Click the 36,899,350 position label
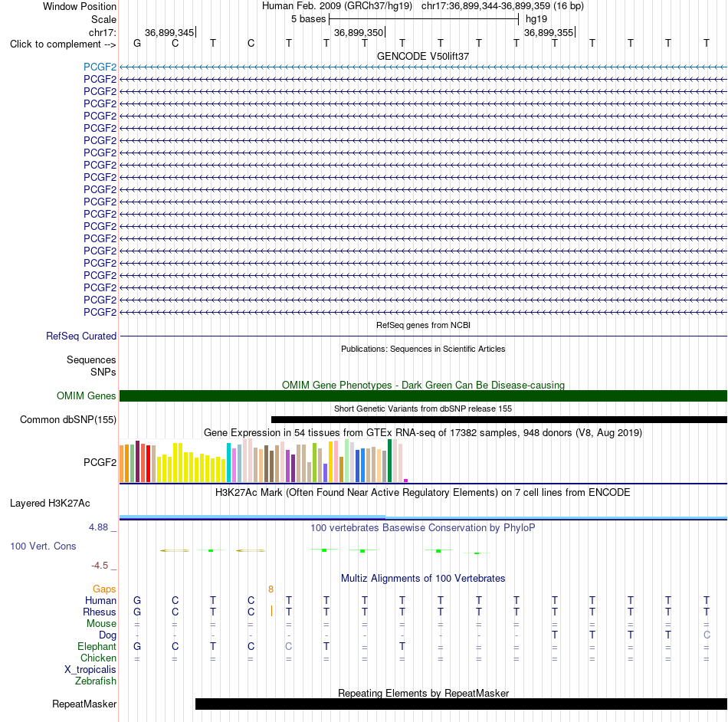The height and width of the screenshot is (722, 728). (x=359, y=32)
